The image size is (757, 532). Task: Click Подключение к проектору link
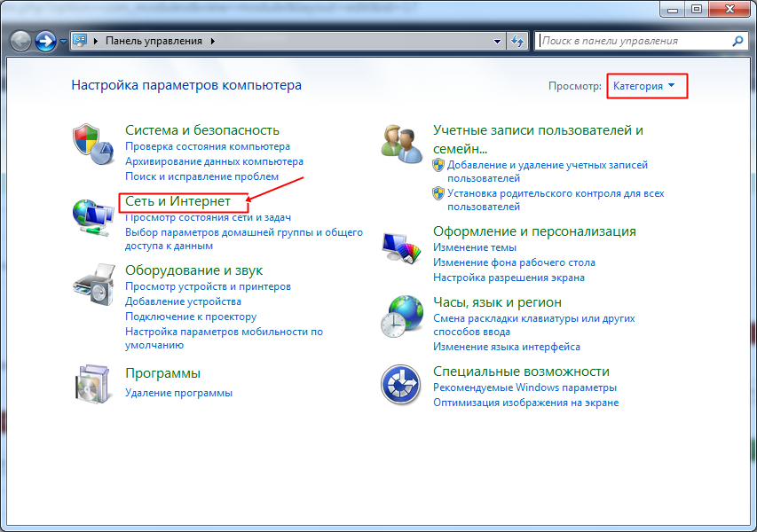pyautogui.click(x=191, y=317)
